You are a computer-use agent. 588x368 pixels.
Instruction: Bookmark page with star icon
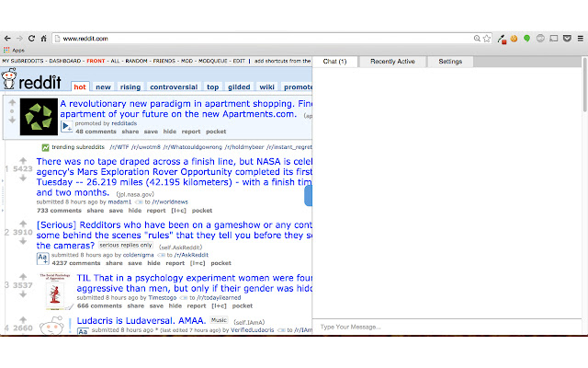[487, 39]
